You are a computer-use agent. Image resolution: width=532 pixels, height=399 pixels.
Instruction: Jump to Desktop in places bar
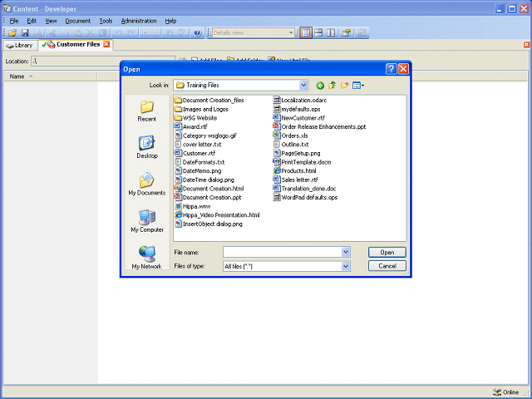tap(147, 147)
